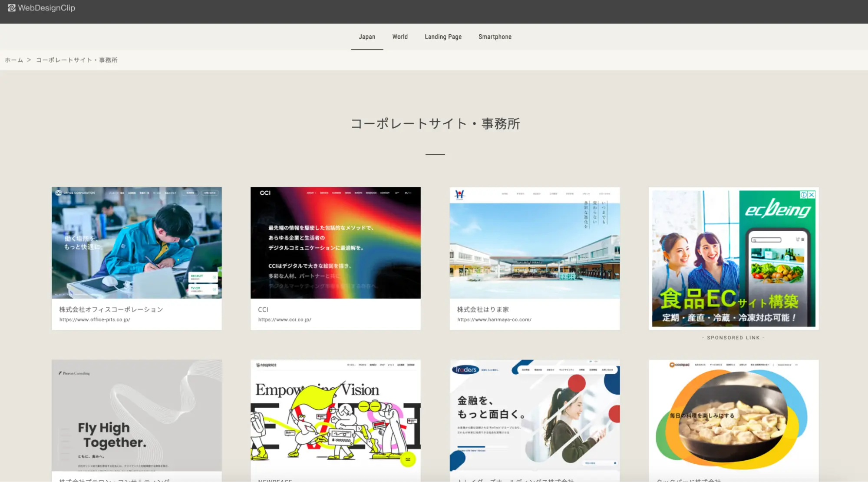Close the ecbeing advertisement
The width and height of the screenshot is (868, 482).
coord(811,195)
